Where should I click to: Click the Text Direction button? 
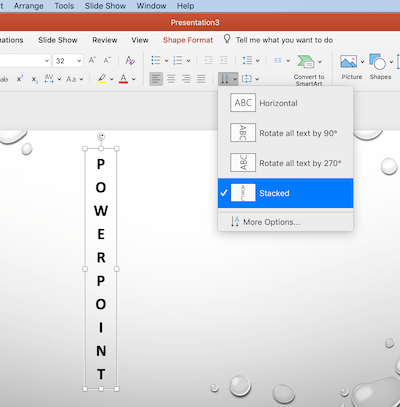(228, 79)
